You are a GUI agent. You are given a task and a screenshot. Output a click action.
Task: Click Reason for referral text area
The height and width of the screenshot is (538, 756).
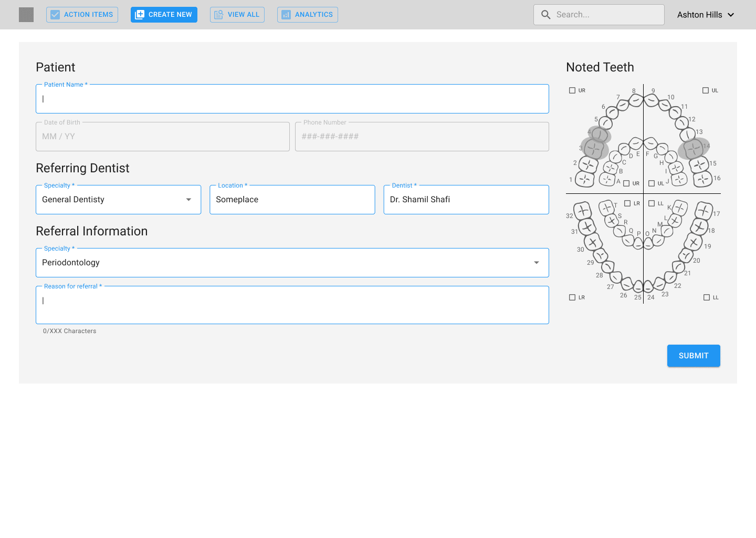tap(292, 305)
